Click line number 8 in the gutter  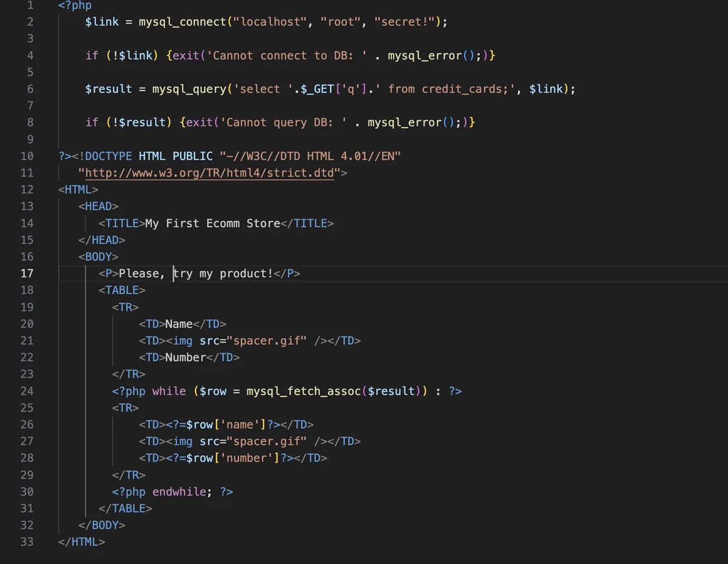(x=30, y=123)
